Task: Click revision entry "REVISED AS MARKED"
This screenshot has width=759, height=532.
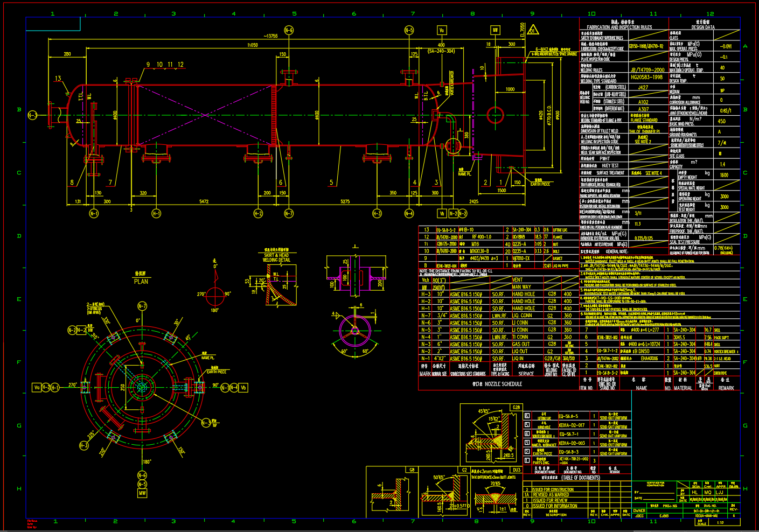Action: 551,494
